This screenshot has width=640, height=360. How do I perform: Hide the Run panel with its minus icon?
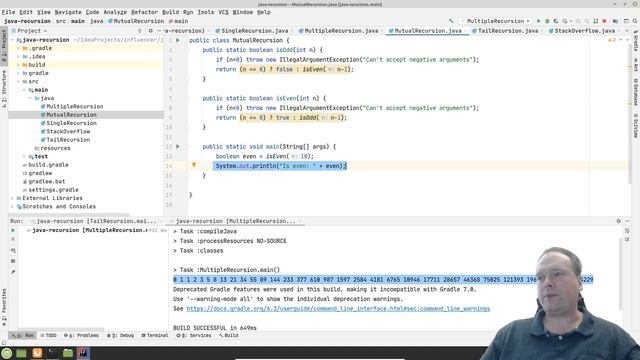click(628, 221)
